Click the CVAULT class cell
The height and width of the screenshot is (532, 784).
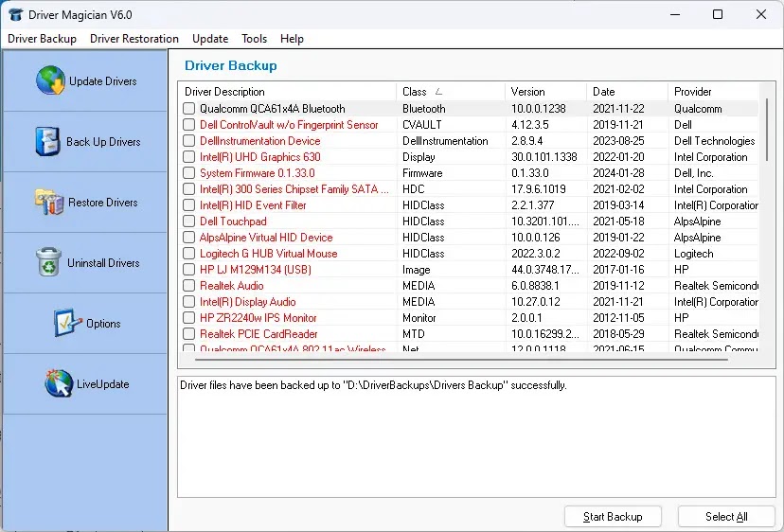[421, 125]
